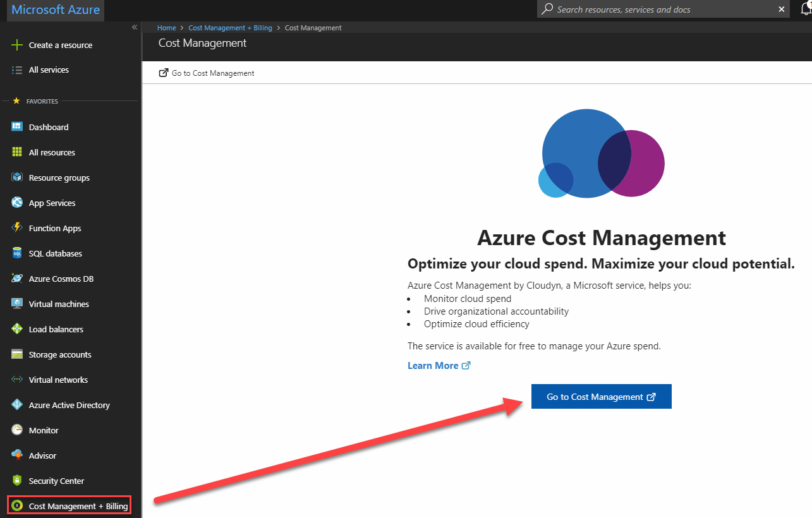
Task: Select Virtual networks label
Action: tap(58, 380)
